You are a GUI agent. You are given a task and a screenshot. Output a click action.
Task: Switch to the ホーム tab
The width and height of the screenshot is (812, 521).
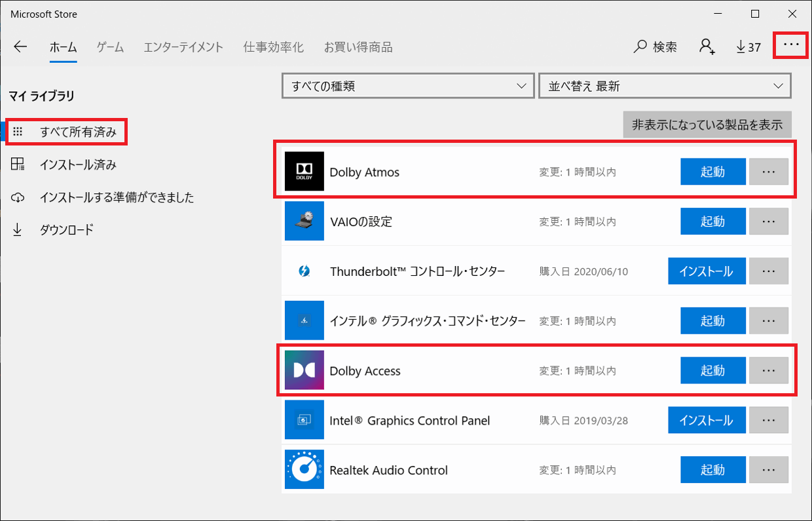tap(64, 47)
